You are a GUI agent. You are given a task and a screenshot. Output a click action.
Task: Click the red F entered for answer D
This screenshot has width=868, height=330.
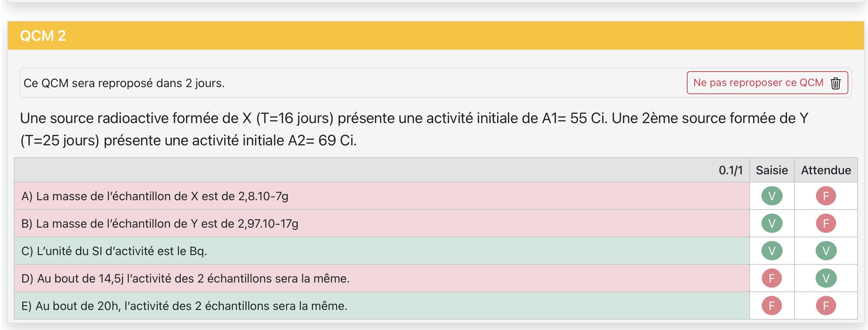pyautogui.click(x=772, y=278)
